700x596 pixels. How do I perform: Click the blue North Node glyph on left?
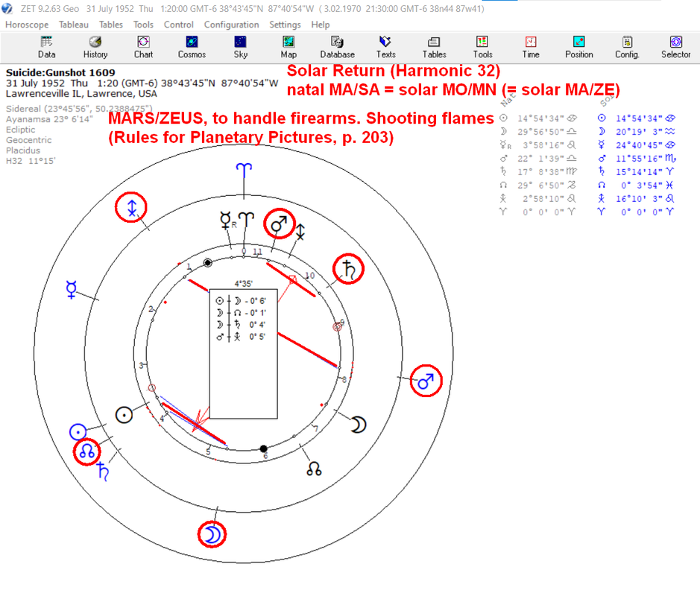tap(86, 451)
